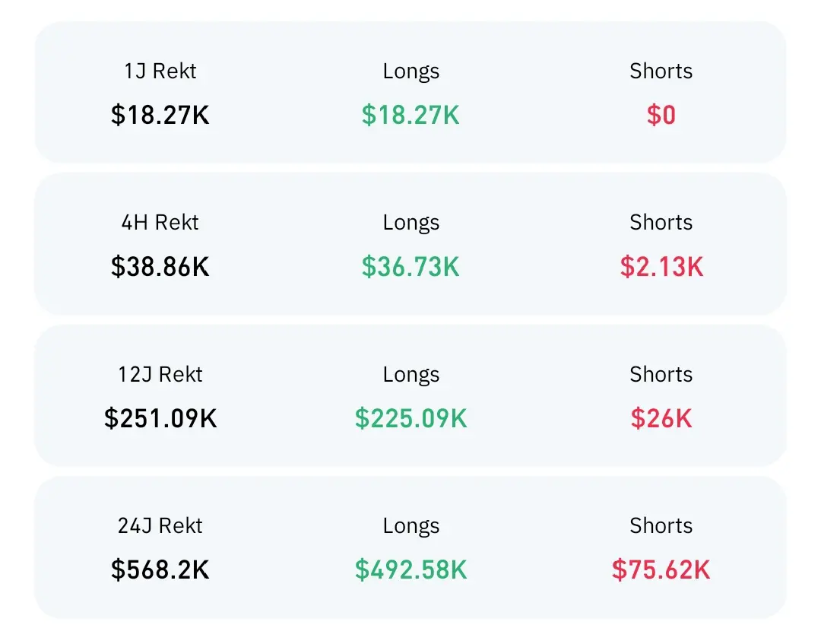This screenshot has width=821, height=644.
Task: Click the $492.58K Longs amount
Action: click(x=410, y=569)
